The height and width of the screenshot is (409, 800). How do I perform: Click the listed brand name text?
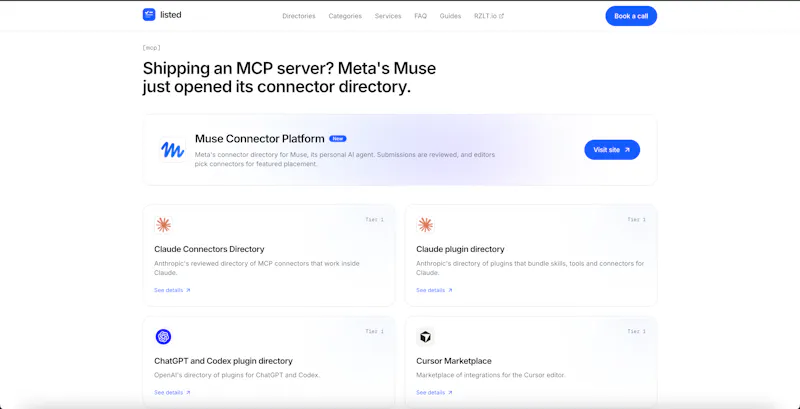(171, 15)
